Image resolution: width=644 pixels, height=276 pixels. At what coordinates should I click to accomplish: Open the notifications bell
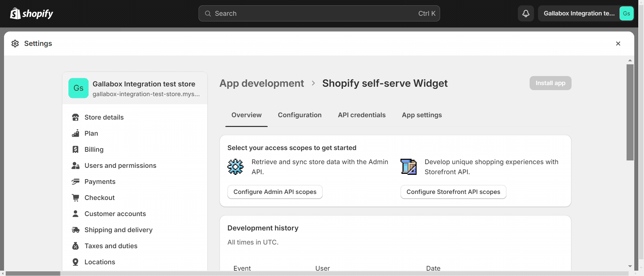526,13
